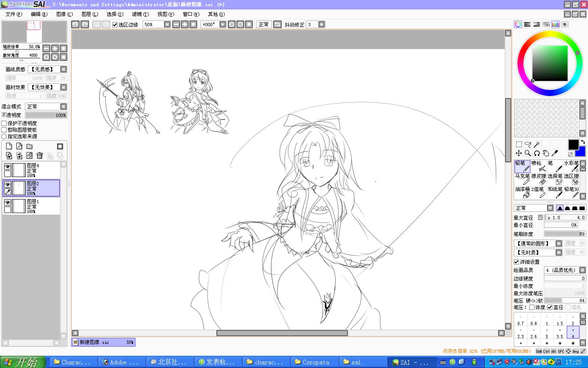Screen dimensions: 588x368
Task: Toggle the 选区边缘 checkbox
Action: click(x=115, y=25)
